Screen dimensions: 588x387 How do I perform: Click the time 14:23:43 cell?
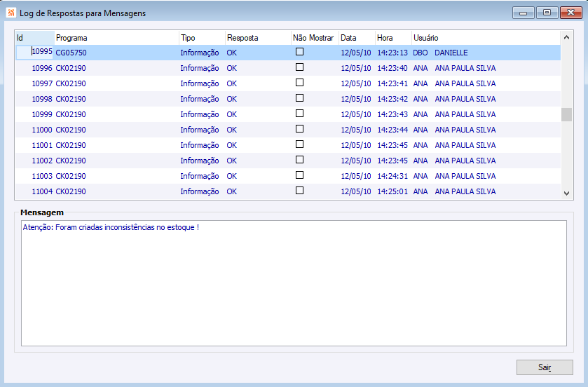tap(392, 114)
